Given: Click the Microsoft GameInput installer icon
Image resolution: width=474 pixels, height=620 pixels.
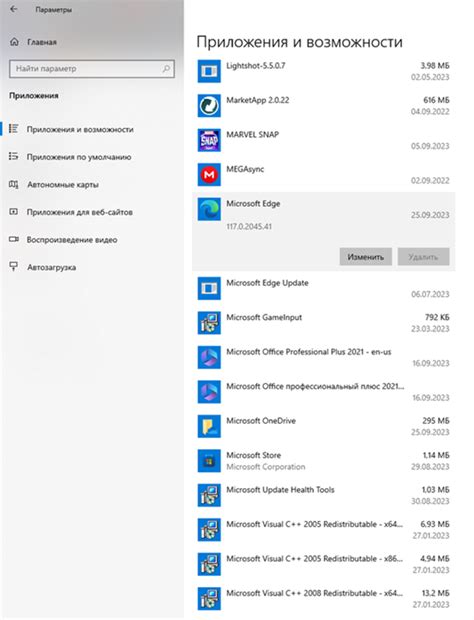Looking at the screenshot, I should point(209,323).
